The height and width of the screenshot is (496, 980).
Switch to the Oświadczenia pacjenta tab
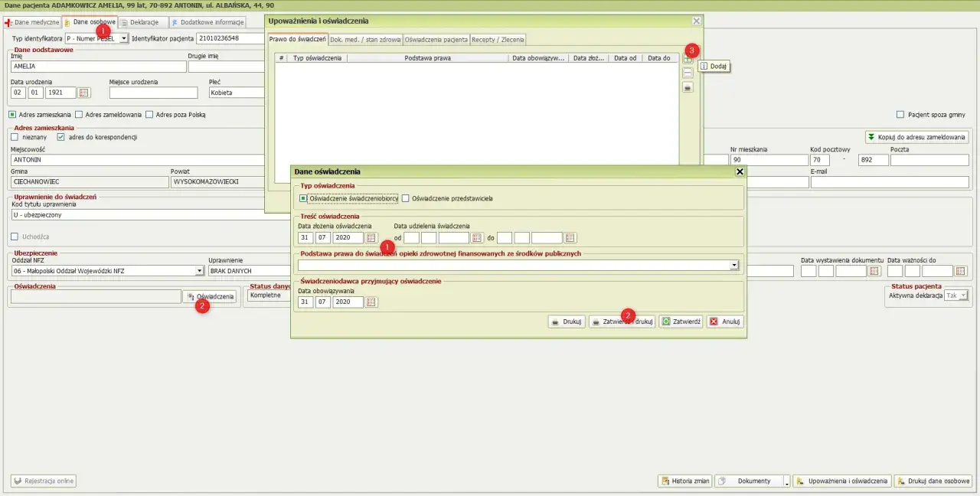436,39
